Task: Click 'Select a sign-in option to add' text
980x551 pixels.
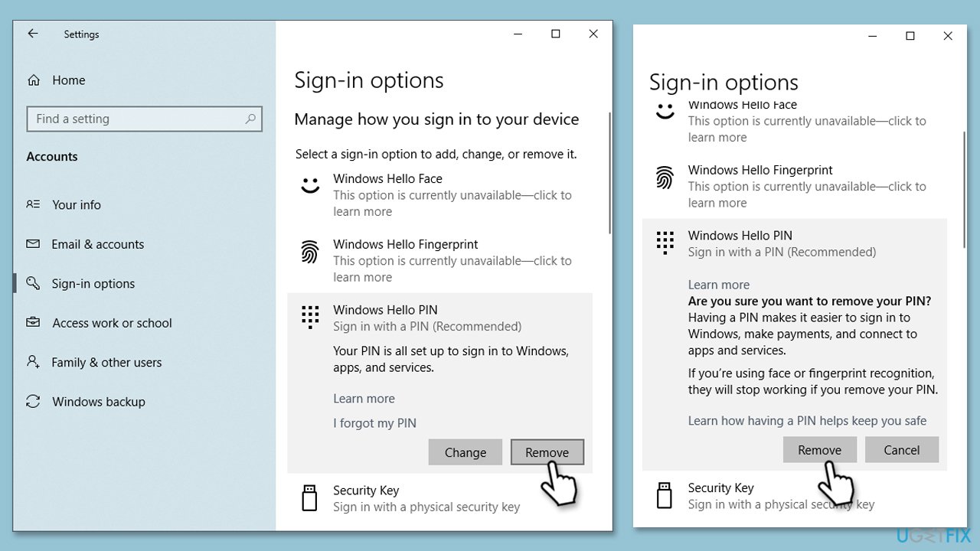Action: coord(436,154)
